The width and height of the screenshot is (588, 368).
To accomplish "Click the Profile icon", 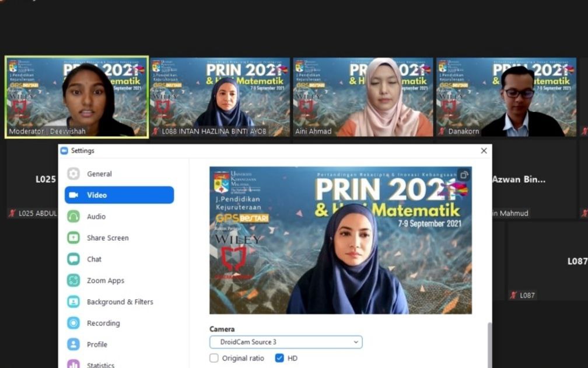I will 73,345.
